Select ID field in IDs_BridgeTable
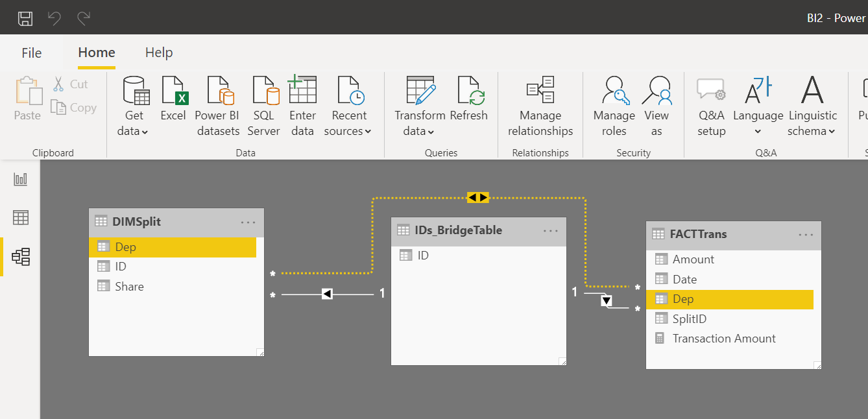This screenshot has width=868, height=419. [x=476, y=256]
